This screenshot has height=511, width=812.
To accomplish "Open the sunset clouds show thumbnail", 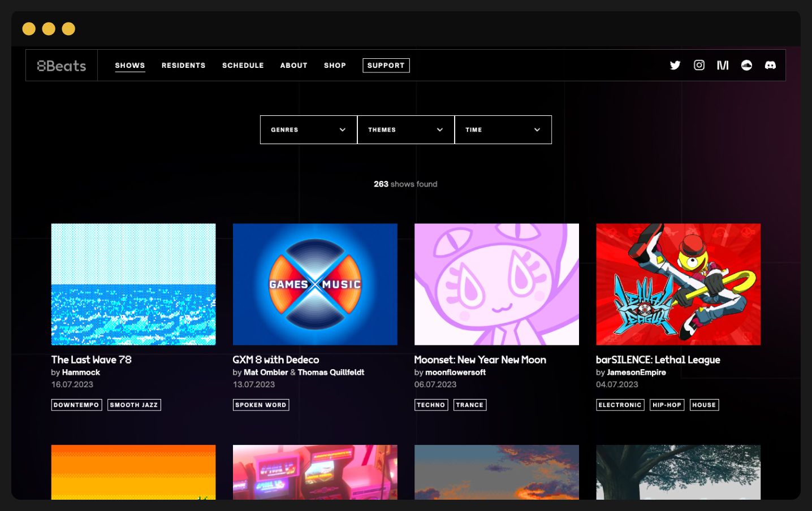I will pos(496,472).
